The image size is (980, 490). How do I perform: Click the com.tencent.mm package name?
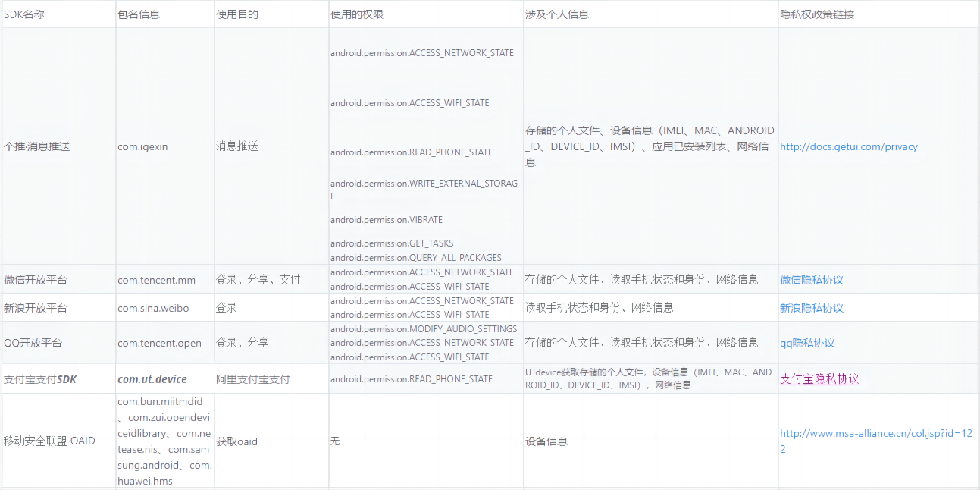coord(156,280)
